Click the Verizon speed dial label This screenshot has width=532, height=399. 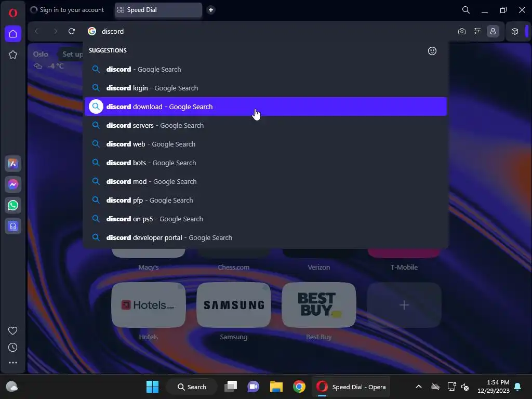coord(319,267)
